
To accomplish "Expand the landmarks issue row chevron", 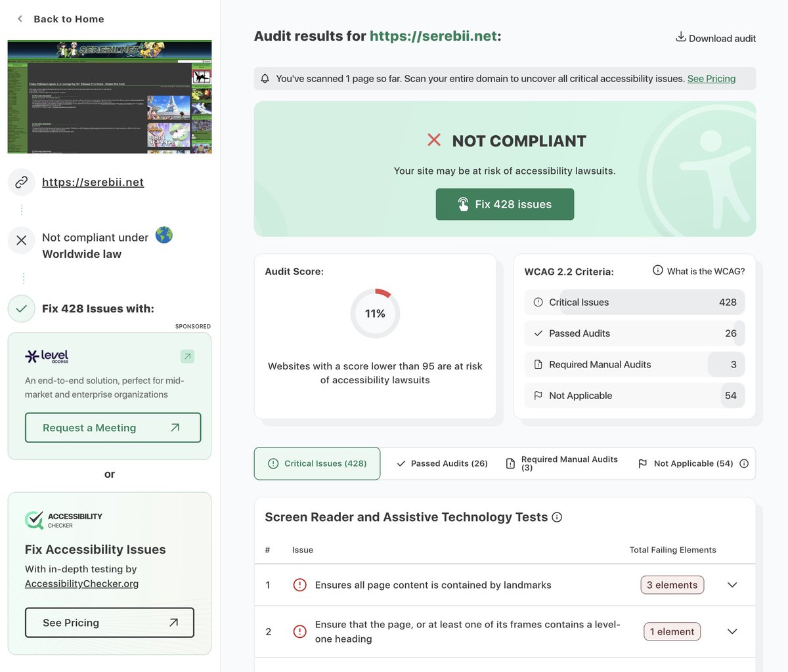I will (732, 585).
